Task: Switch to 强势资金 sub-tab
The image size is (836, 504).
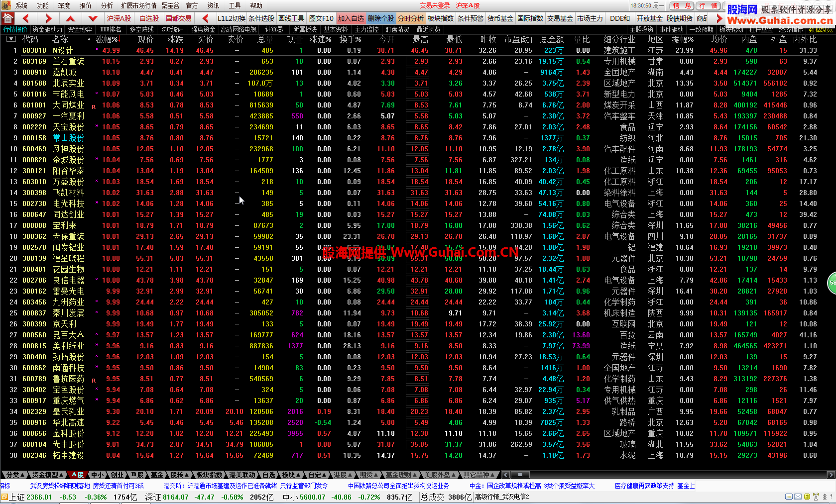Action: point(203,29)
